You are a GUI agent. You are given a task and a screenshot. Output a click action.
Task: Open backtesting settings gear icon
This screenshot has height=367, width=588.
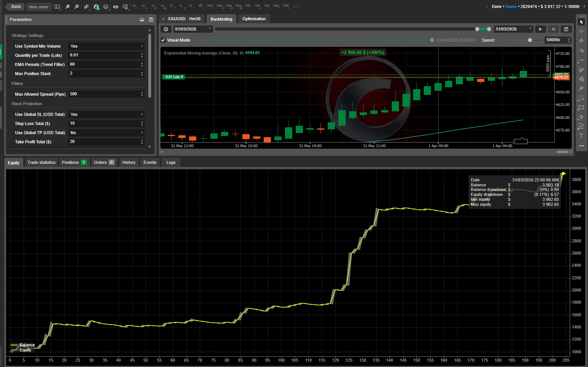[166, 29]
